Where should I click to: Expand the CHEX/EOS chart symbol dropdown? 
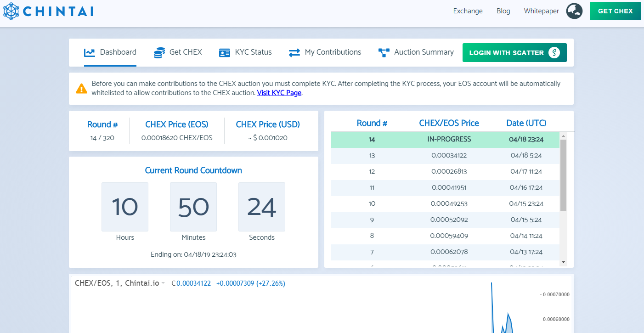(x=163, y=283)
